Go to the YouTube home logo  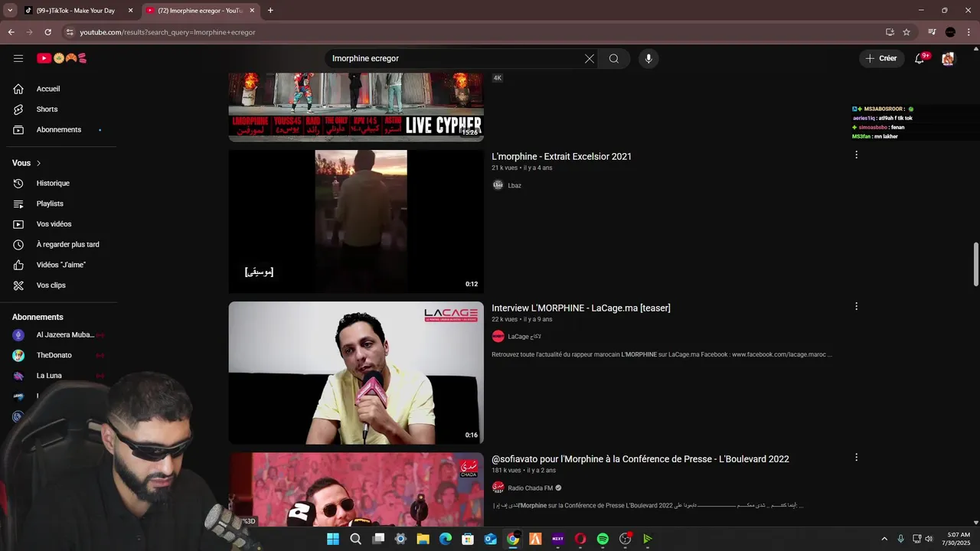[x=61, y=58]
